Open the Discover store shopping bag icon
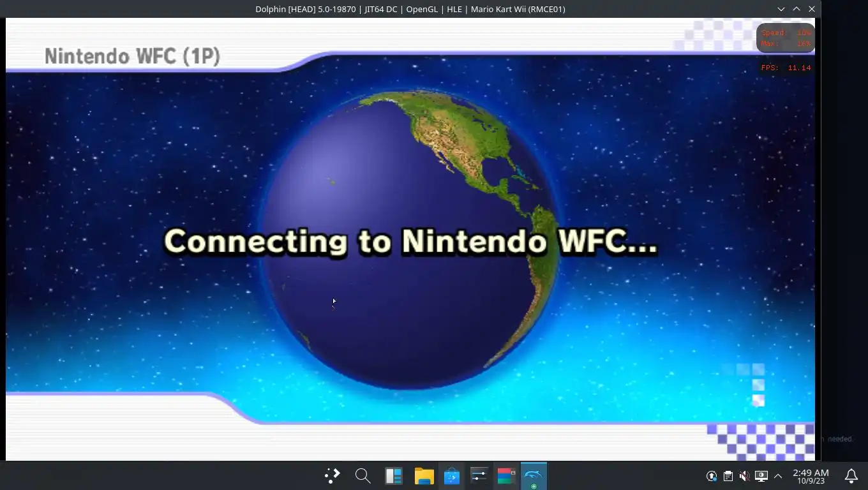Viewport: 868px width, 490px height. tap(451, 476)
